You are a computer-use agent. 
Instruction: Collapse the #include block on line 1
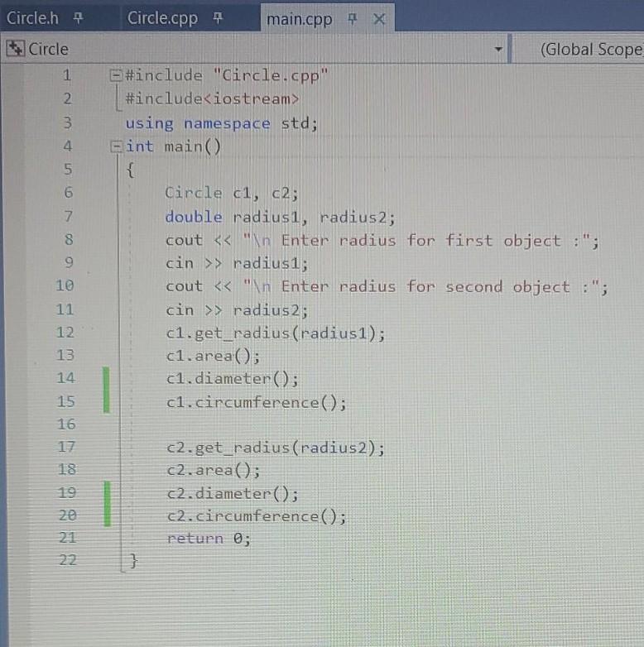click(116, 75)
